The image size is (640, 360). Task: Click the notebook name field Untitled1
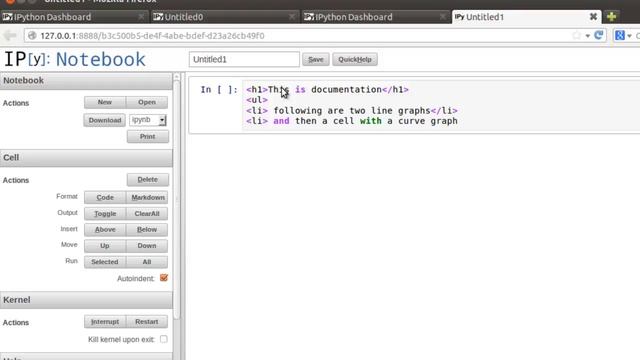click(244, 60)
